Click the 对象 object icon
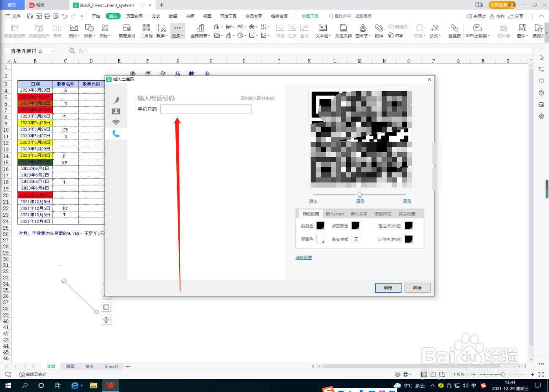Viewport: 549px width, 392px height. coord(396,35)
